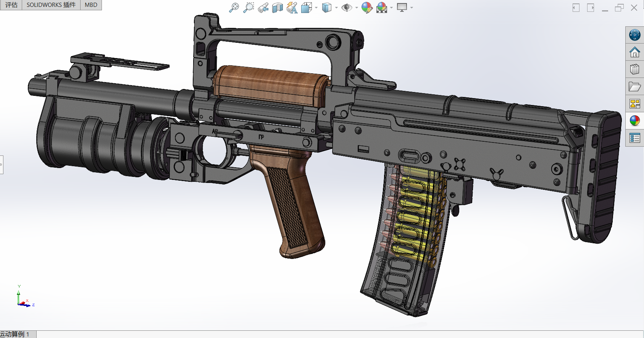Open File Explorer folder in the task pane
Viewport: 644px width, 338px height.
[635, 87]
